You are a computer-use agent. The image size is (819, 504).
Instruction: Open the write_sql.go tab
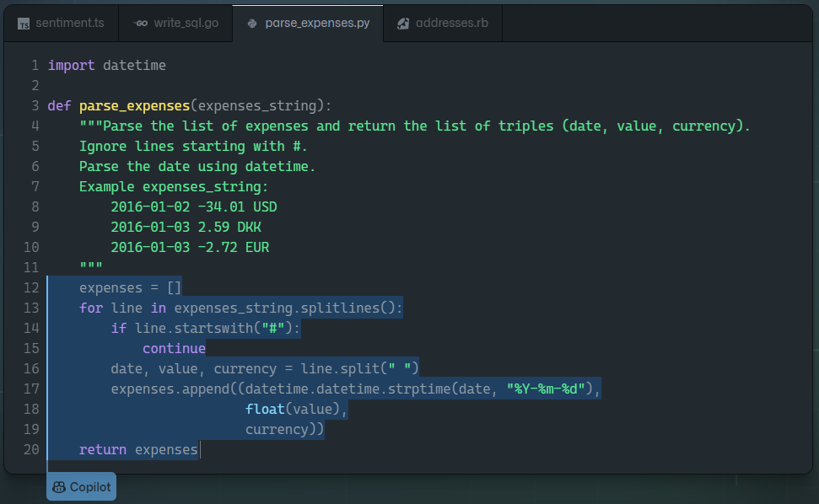186,23
